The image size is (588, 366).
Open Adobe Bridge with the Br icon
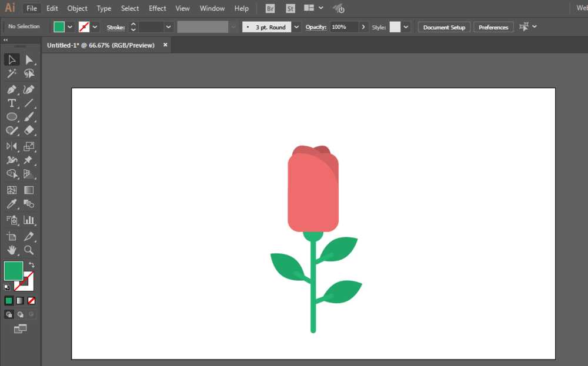[x=270, y=9]
